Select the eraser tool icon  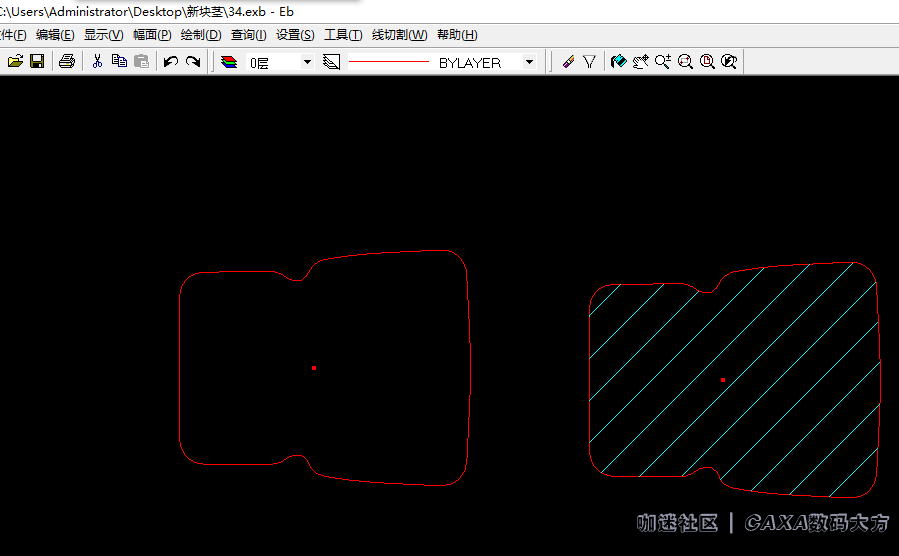568,62
